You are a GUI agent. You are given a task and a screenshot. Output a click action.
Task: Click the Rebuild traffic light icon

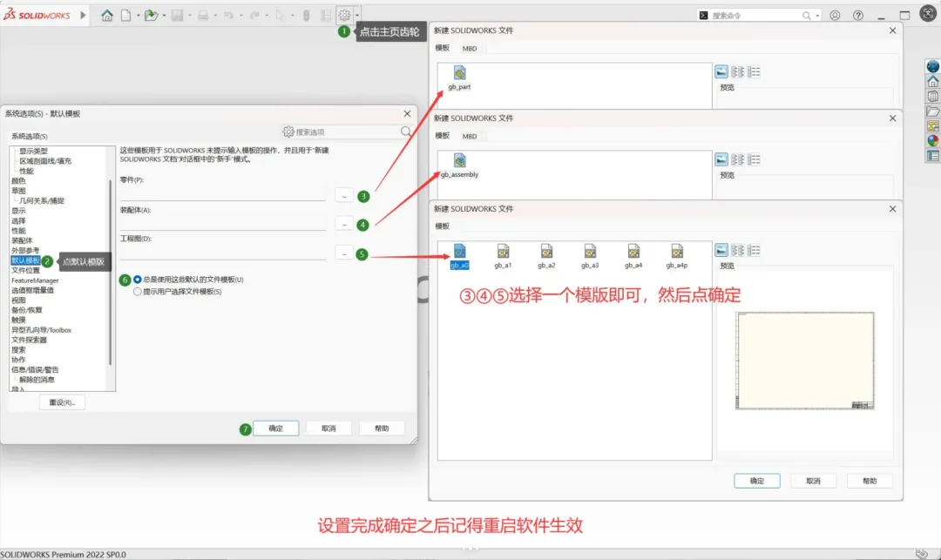click(306, 15)
